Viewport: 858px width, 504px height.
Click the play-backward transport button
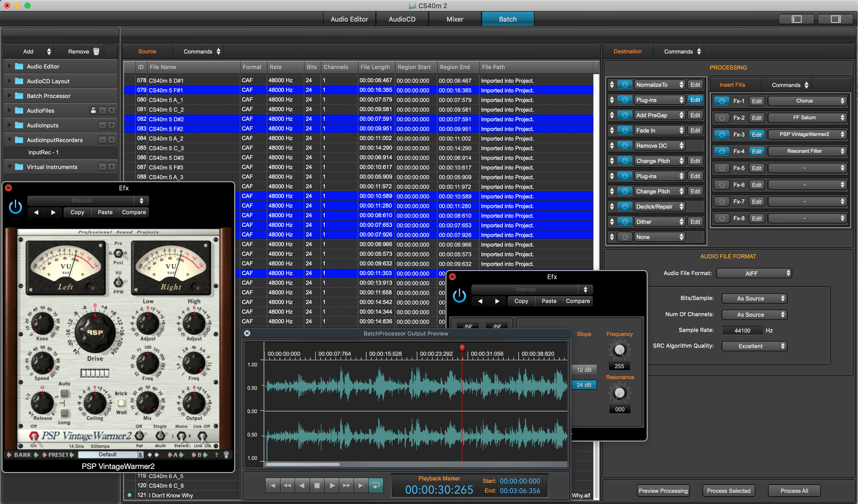[302, 486]
